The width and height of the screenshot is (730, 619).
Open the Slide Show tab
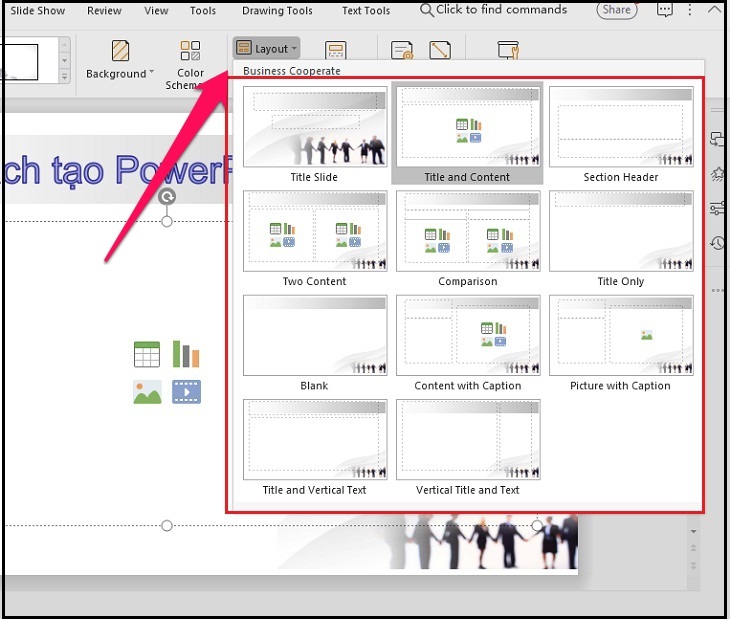(x=37, y=11)
